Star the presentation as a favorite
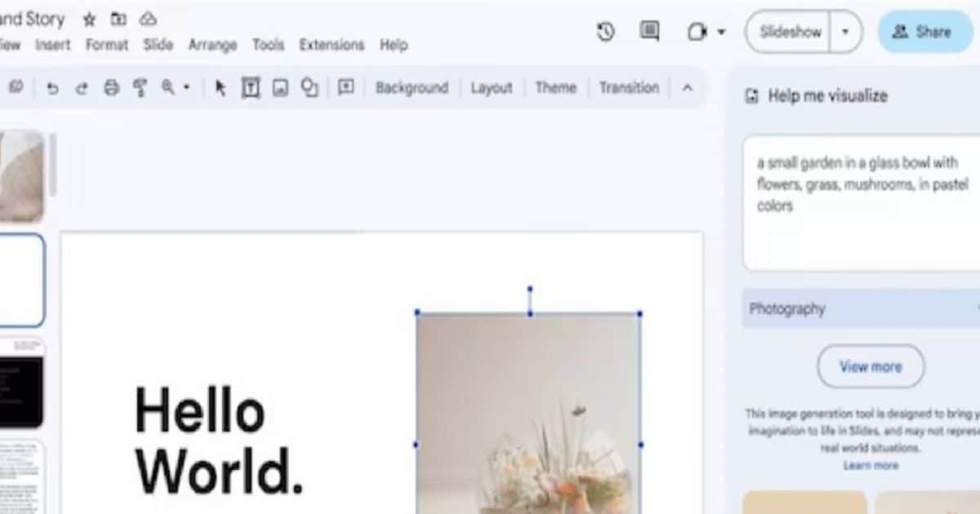 [90, 19]
